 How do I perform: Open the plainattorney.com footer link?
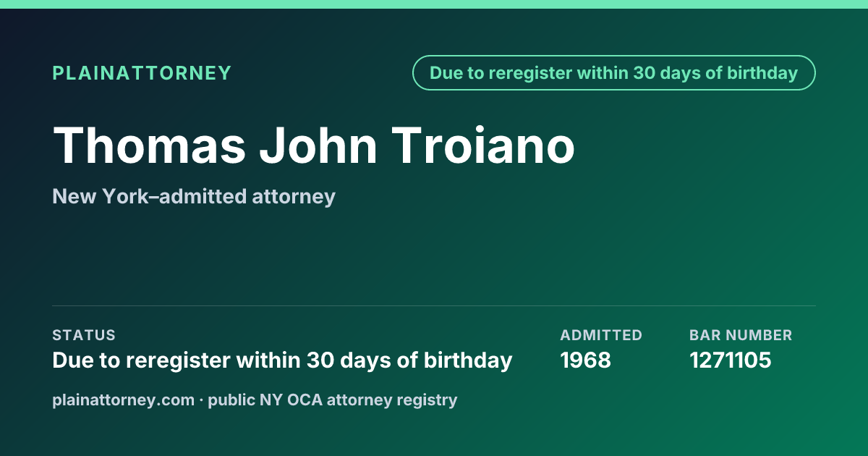[x=124, y=400]
